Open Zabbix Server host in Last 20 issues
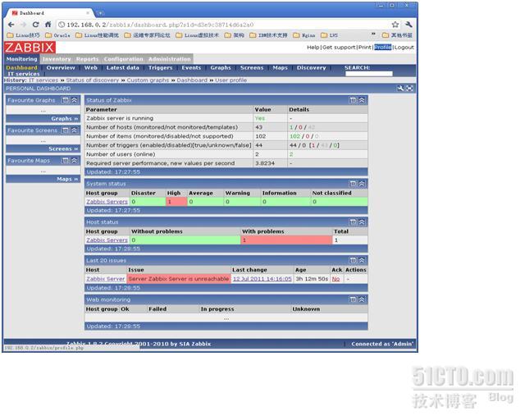Image resolution: width=525 pixels, height=420 pixels. [106, 279]
